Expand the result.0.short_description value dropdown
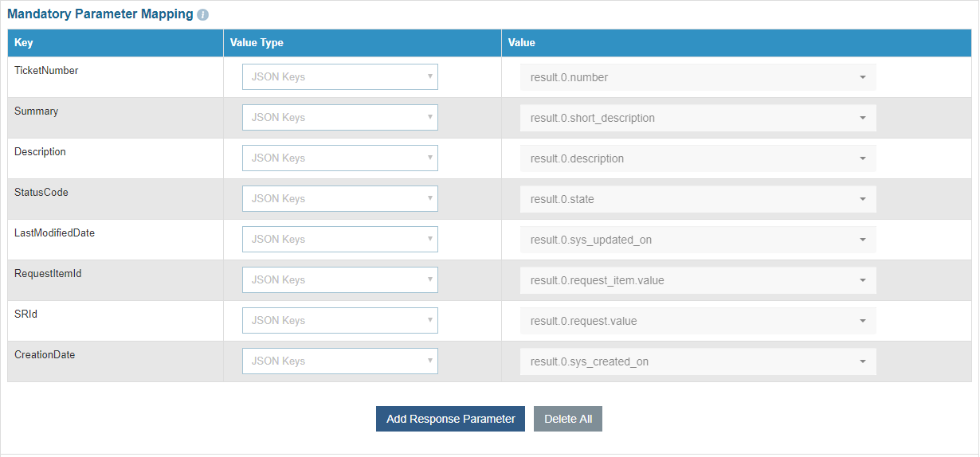 click(698, 118)
